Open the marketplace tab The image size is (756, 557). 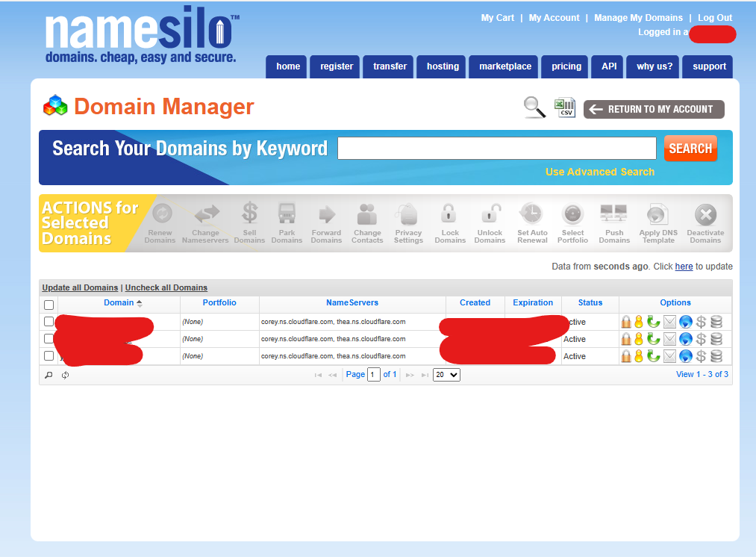coord(504,66)
